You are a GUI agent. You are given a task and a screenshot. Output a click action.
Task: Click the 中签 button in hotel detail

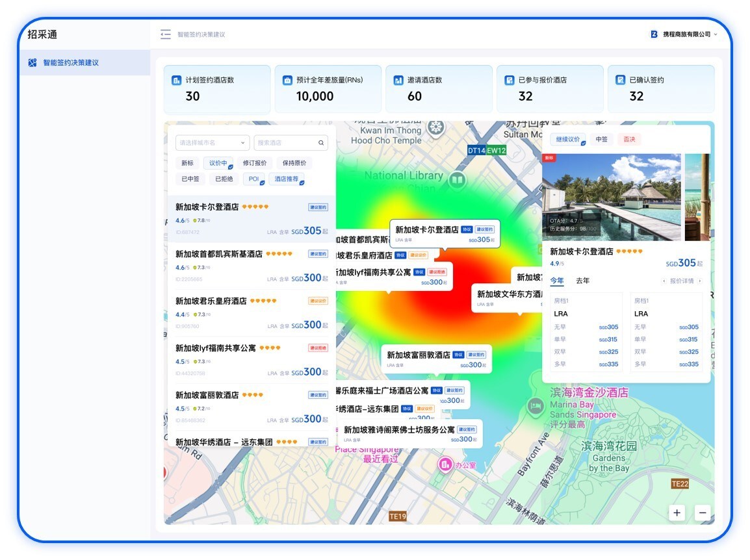point(602,139)
